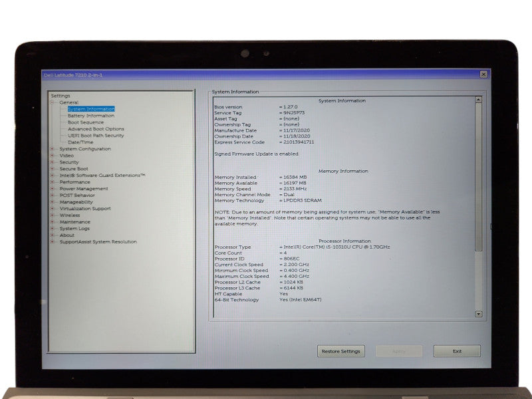Expand the System Configuration node

click(53, 149)
